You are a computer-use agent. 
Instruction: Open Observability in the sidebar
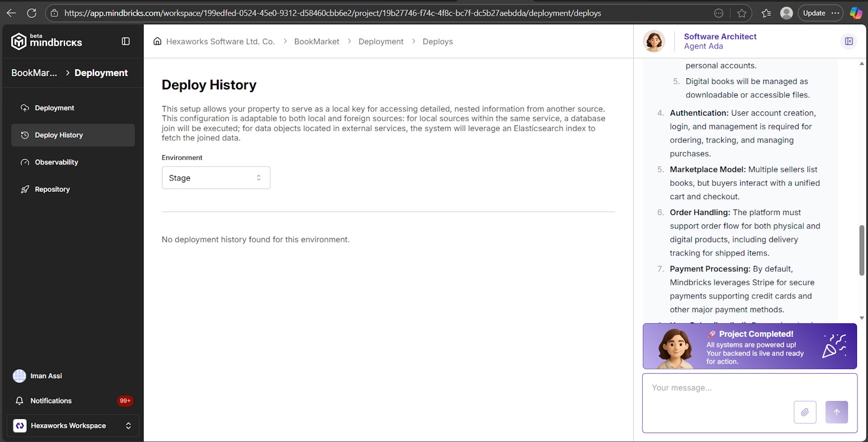point(56,162)
